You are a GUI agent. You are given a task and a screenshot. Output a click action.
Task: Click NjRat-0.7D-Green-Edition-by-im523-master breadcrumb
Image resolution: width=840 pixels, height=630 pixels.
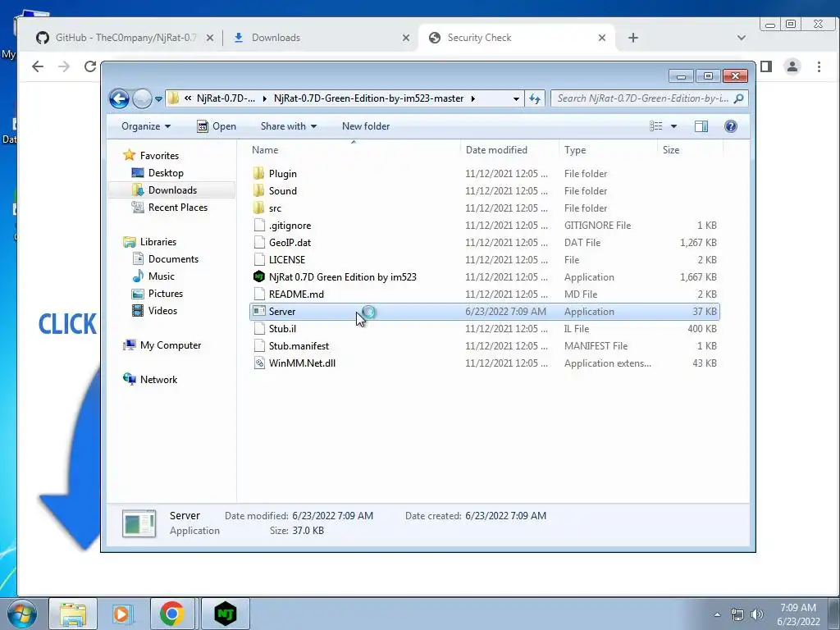368,98
